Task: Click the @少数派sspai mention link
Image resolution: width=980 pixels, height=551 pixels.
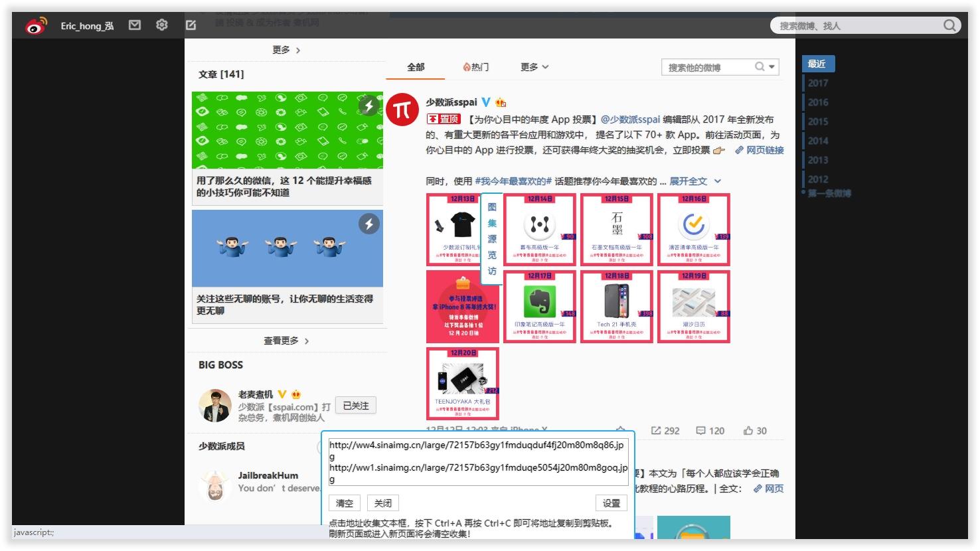Action: tap(630, 119)
